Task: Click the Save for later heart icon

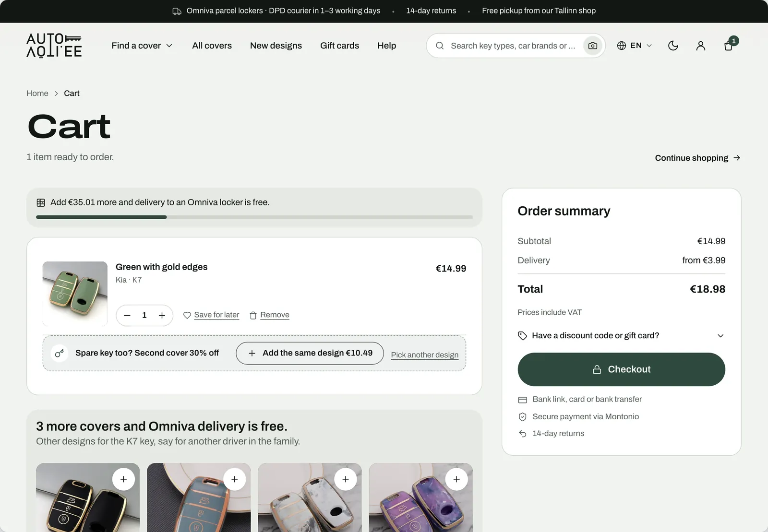Action: coord(187,315)
